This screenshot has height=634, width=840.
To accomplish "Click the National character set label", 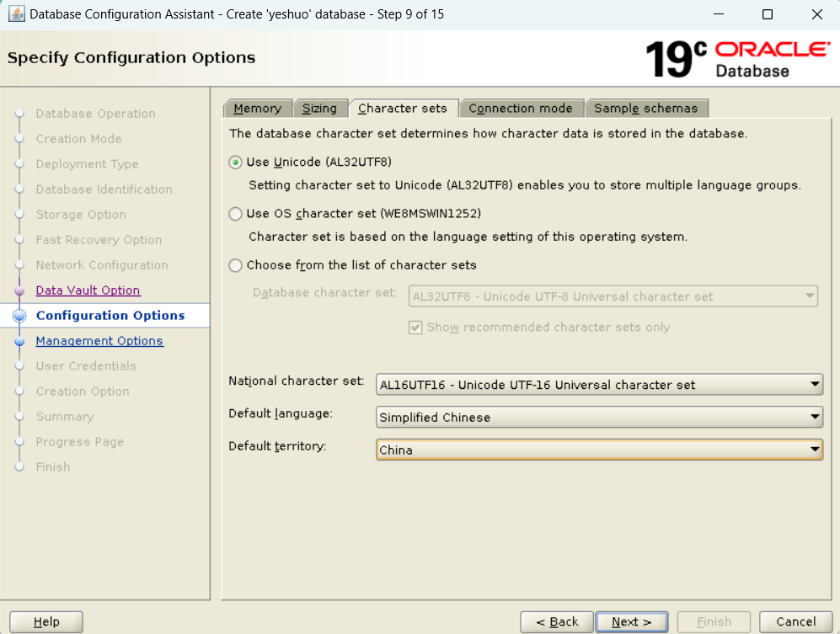I will (297, 381).
